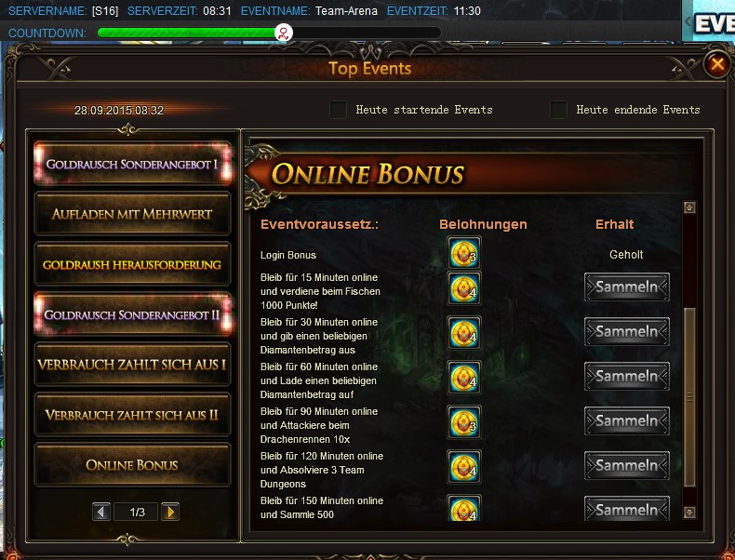Go to the previous event list page
Image resolution: width=735 pixels, height=560 pixels.
pyautogui.click(x=101, y=512)
